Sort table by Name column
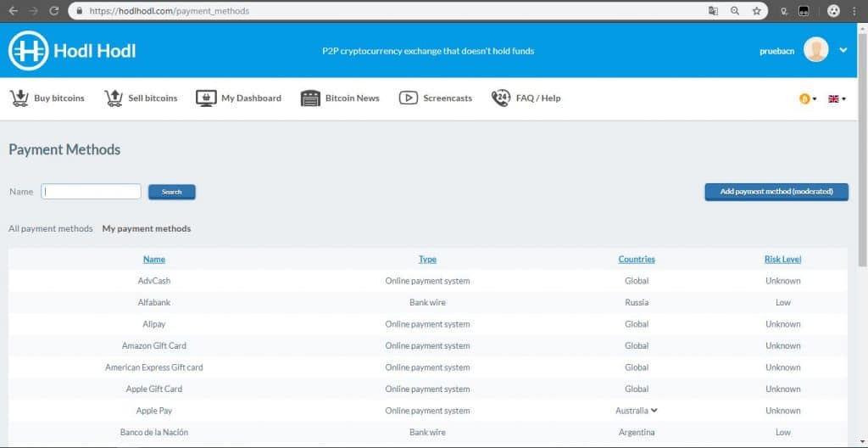Viewport: 868px width, 448px height. tap(154, 259)
